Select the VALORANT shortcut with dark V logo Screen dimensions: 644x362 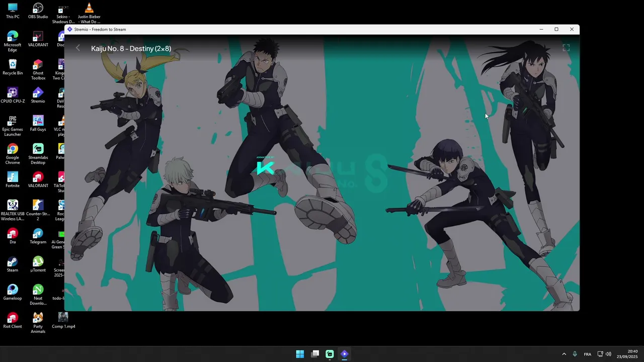tap(38, 39)
